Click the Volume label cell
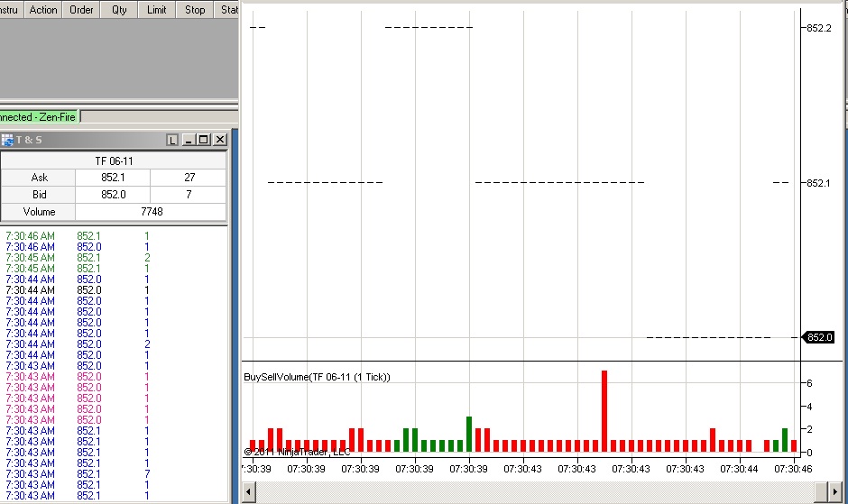This screenshot has width=848, height=504. pos(39,212)
